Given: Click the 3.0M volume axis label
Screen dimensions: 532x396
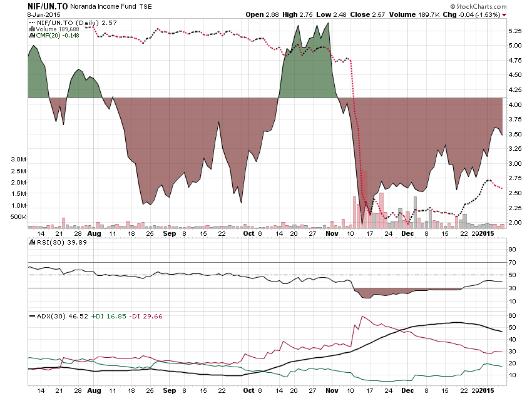Looking at the screenshot, I should tap(19, 160).
